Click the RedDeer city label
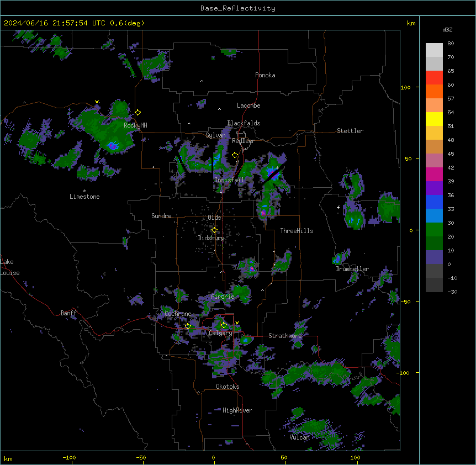The image size is (476, 465). 243,141
